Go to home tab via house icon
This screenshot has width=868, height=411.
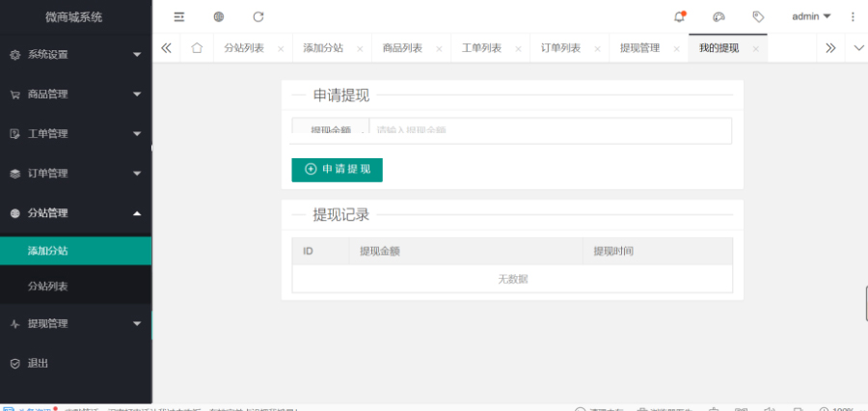(197, 48)
